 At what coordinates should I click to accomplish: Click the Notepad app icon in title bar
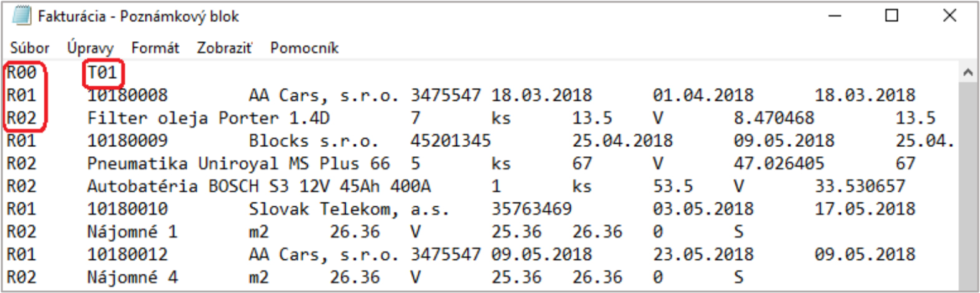point(21,16)
